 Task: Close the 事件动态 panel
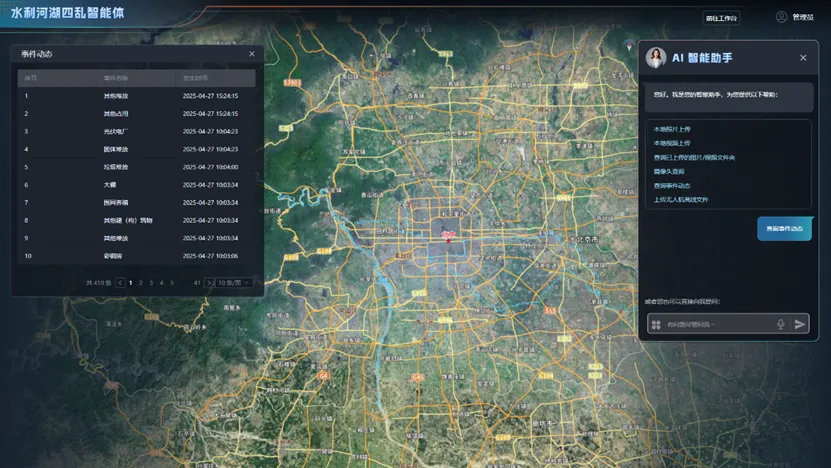(252, 54)
